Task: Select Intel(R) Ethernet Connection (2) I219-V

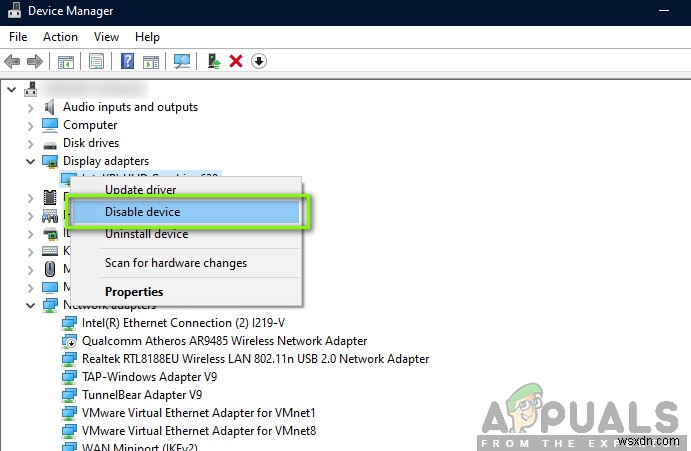Action: [183, 323]
